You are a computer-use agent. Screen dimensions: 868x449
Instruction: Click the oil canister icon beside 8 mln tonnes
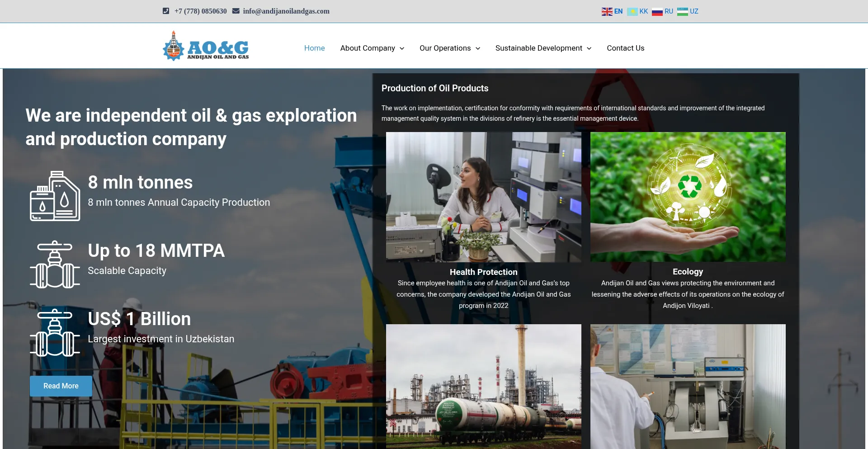pyautogui.click(x=55, y=196)
